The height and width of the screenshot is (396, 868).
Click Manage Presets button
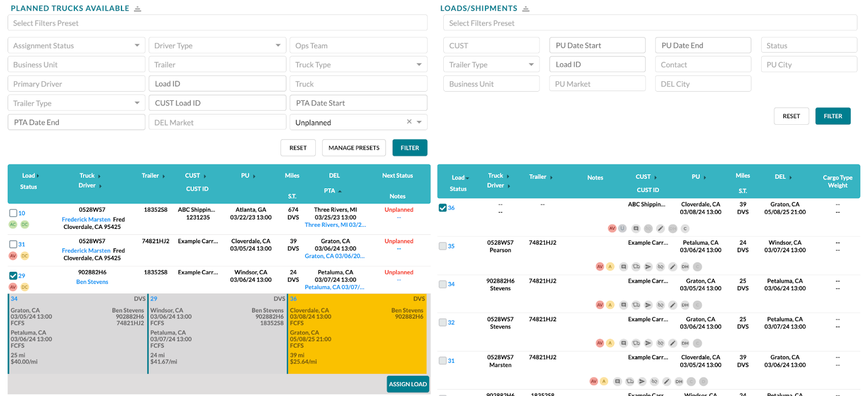point(354,148)
